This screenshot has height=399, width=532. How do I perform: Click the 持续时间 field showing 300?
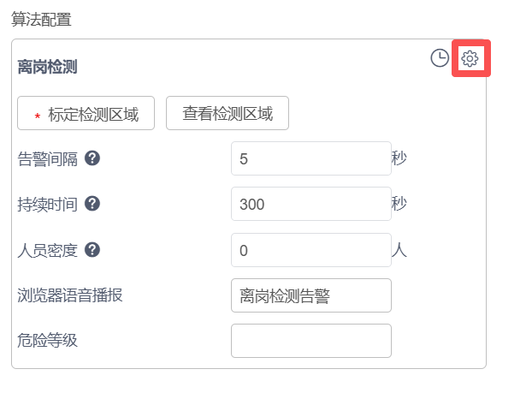pos(310,205)
